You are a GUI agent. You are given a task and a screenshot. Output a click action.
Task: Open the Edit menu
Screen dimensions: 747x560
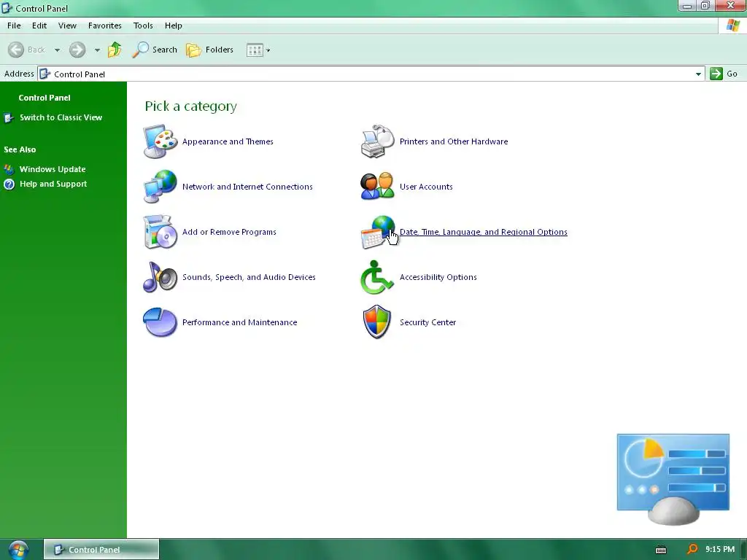click(39, 26)
